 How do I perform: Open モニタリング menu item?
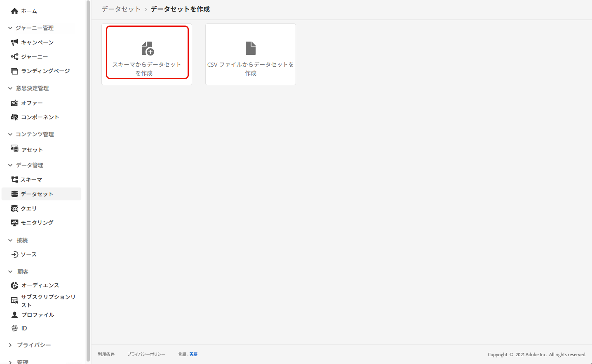click(37, 222)
